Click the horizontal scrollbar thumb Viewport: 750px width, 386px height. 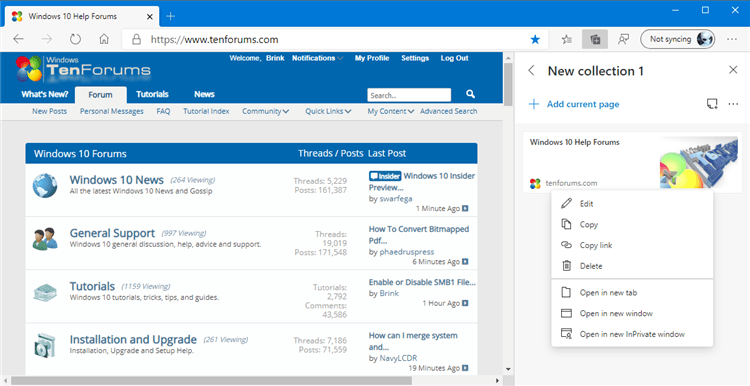[211, 381]
